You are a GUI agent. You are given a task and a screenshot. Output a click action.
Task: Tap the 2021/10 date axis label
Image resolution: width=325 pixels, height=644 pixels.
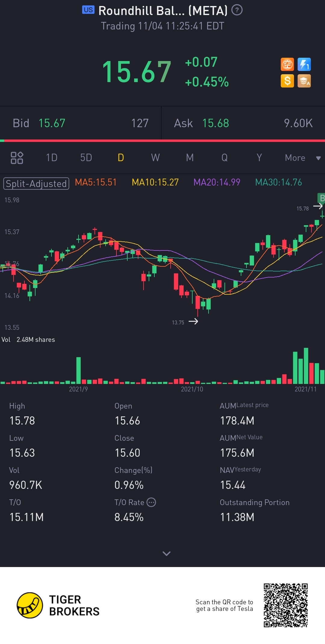tap(192, 389)
